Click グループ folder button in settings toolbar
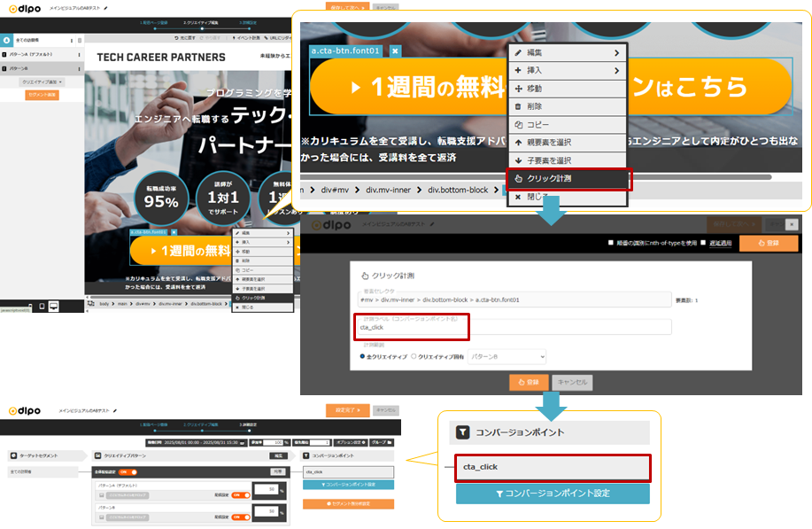Viewport: 812px width, 529px height. pos(381,442)
